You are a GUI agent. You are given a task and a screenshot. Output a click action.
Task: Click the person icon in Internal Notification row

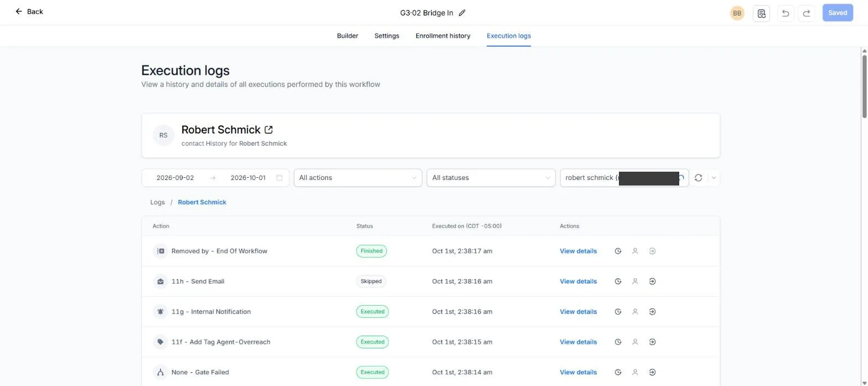click(635, 312)
